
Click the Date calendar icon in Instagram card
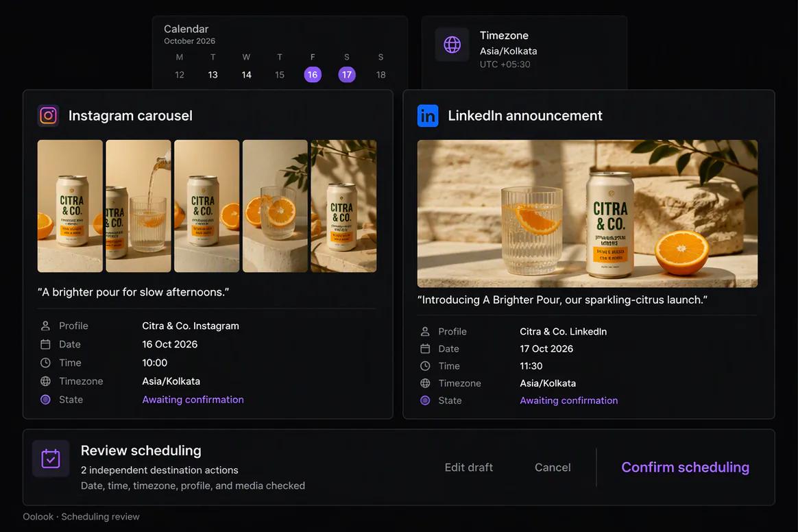pyautogui.click(x=45, y=344)
